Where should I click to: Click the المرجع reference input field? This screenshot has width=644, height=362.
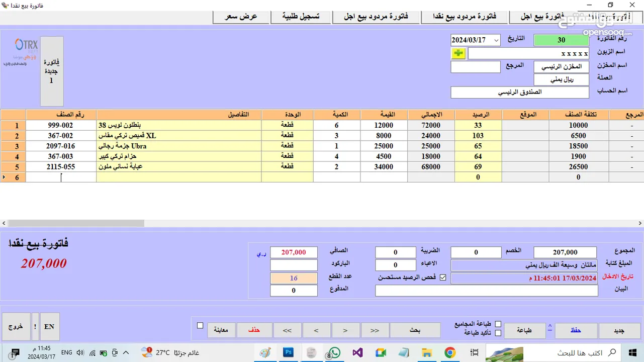click(476, 66)
